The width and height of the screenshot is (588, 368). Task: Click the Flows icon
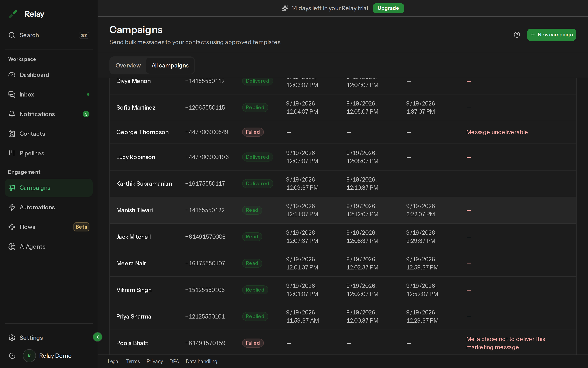point(12,227)
